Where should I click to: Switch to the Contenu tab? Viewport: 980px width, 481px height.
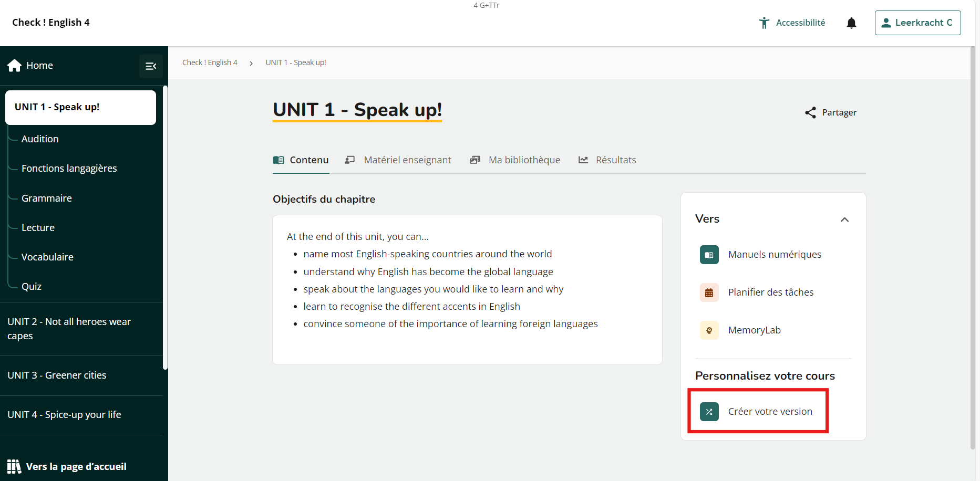pyautogui.click(x=301, y=160)
